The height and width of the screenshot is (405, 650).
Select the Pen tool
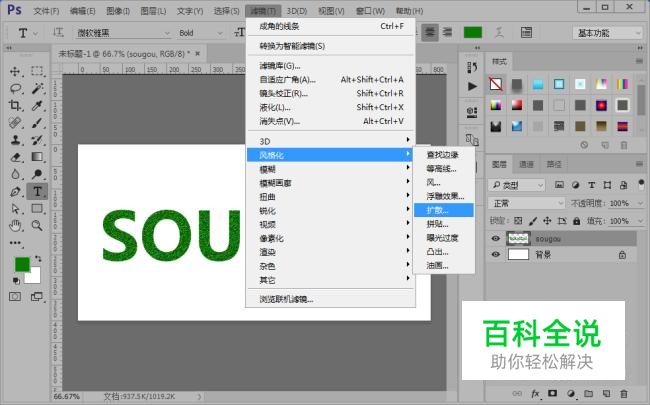[15, 192]
